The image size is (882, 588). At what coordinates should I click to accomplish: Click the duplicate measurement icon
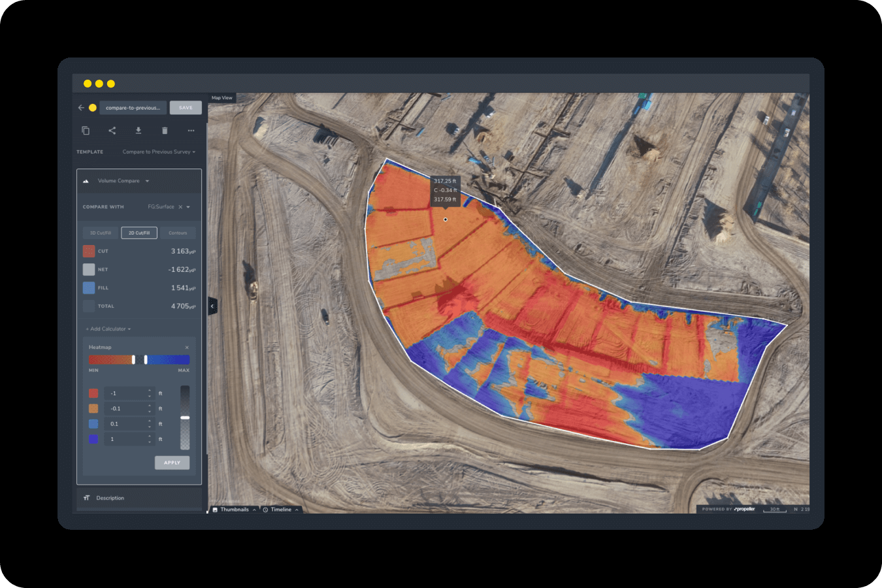pyautogui.click(x=86, y=130)
